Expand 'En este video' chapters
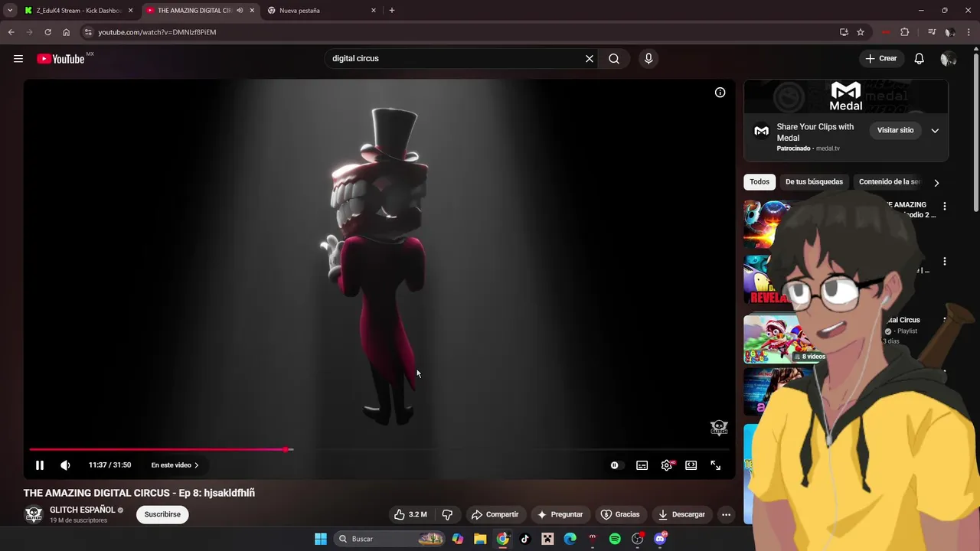Screen dimensions: 980x551 tap(175, 465)
